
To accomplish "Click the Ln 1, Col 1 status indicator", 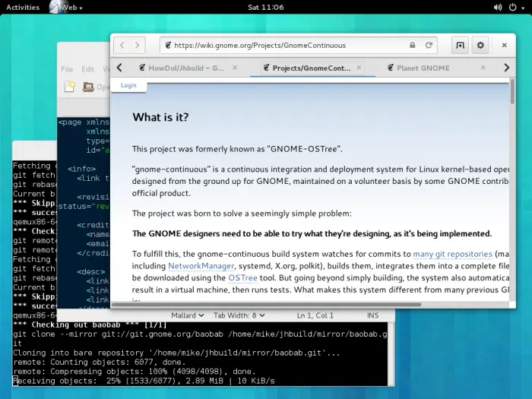I will (315, 315).
